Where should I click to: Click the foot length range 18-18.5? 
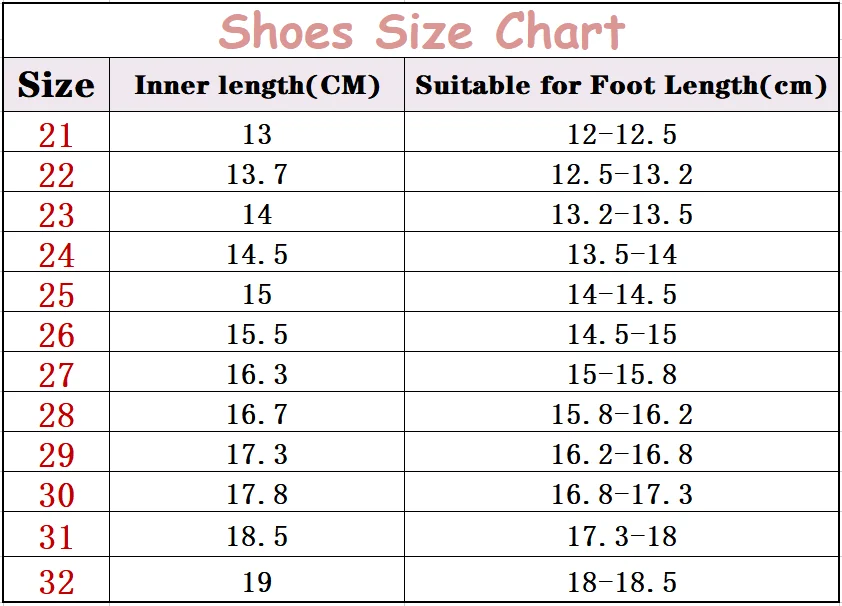[x=622, y=582]
